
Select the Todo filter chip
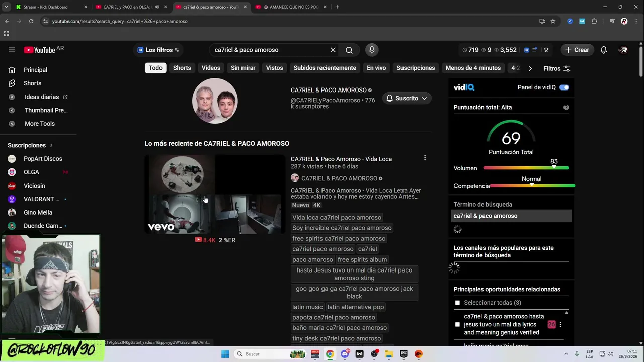point(155,68)
